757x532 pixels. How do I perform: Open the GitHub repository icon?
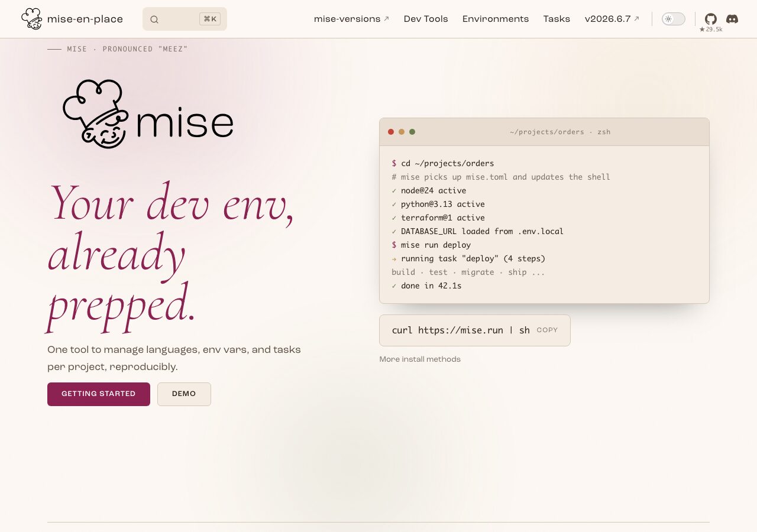coord(711,19)
